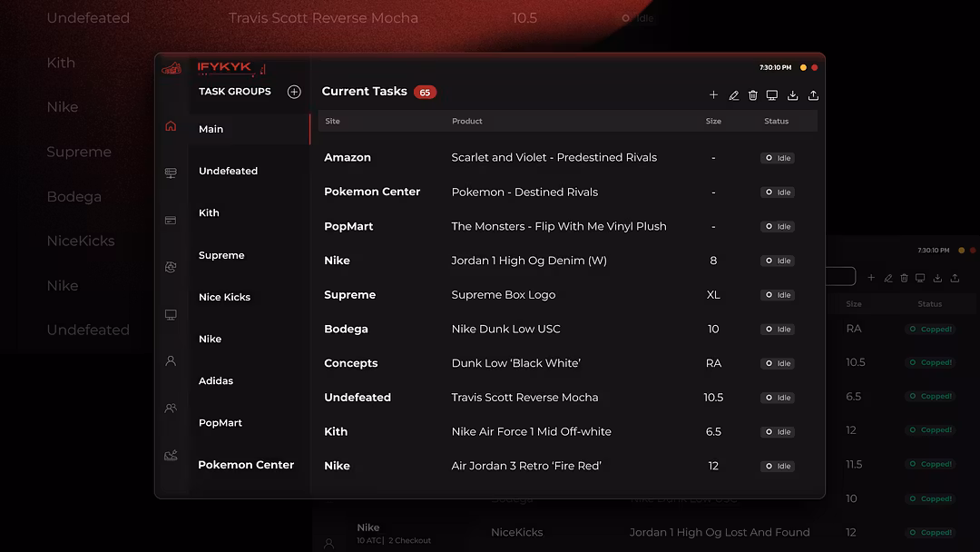Click the Site column header
The height and width of the screenshot is (552, 980).
332,122
